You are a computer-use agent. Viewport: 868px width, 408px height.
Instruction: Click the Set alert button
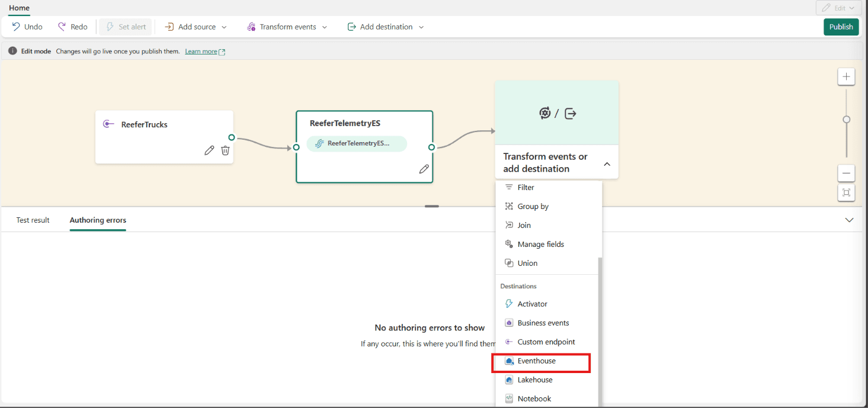[126, 27]
